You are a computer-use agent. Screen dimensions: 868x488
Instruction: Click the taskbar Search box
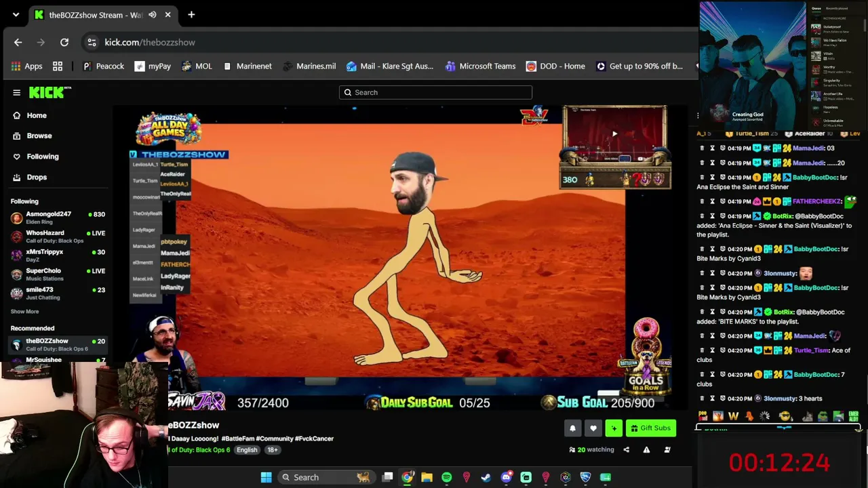click(325, 477)
